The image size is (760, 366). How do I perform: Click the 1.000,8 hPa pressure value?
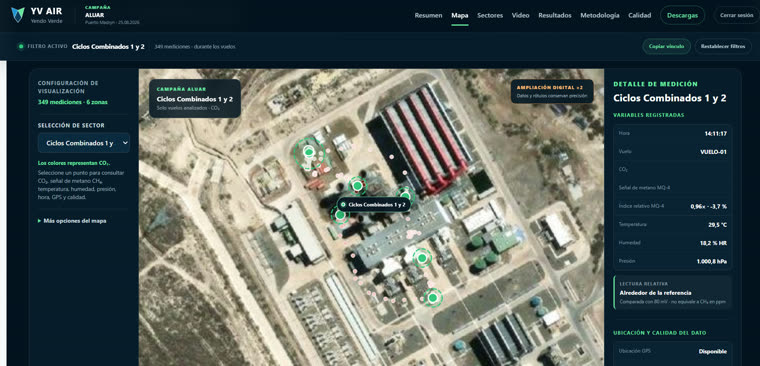tap(712, 262)
